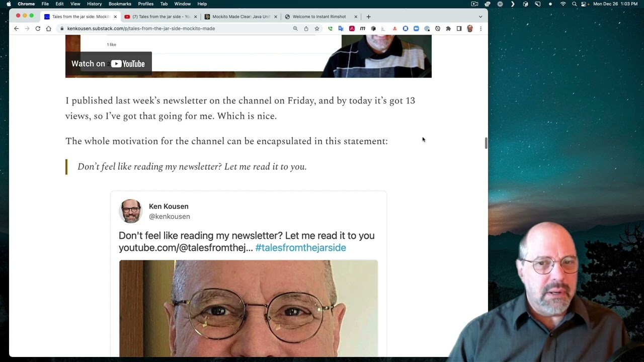Expand the tab search dropdown arrow
The width and height of the screenshot is (644, 362).
click(x=480, y=17)
